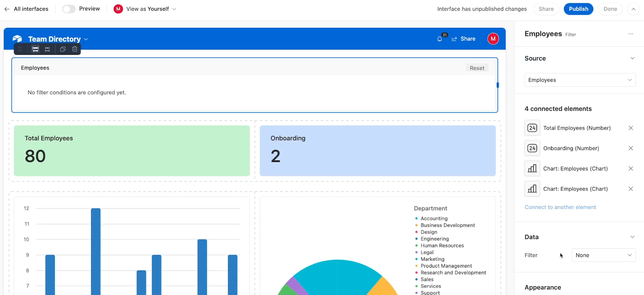Screen dimensions: 644x295
Task: Remove Onboarding (Number) connection
Action: pos(631,148)
